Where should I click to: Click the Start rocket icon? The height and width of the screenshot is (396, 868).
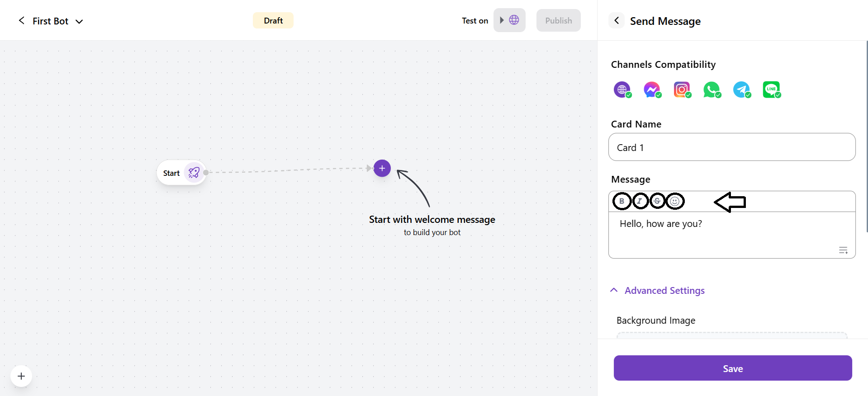[194, 173]
